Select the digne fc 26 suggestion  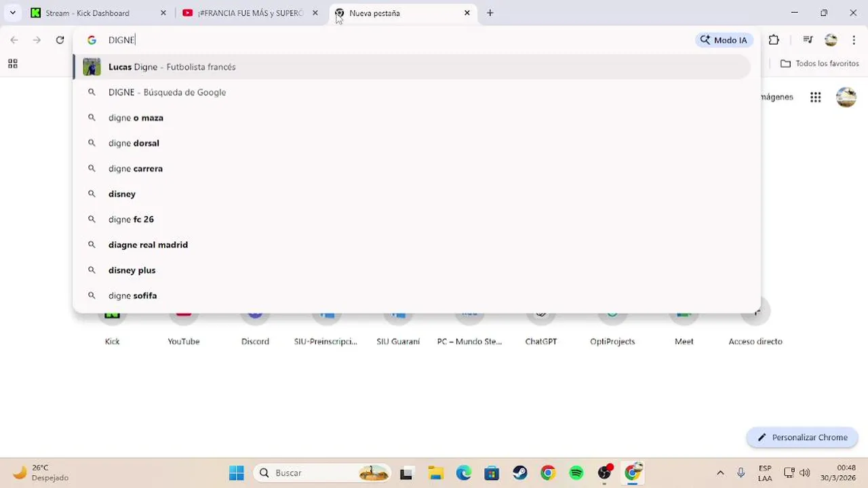[x=412, y=220]
